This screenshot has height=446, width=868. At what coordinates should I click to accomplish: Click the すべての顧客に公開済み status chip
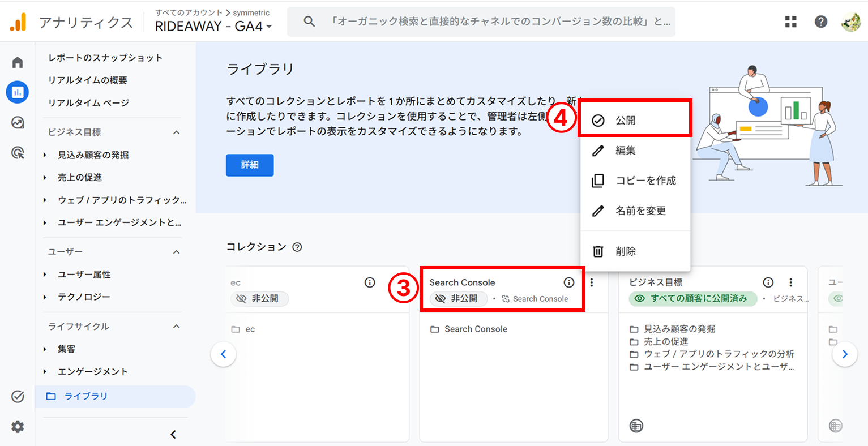click(693, 298)
